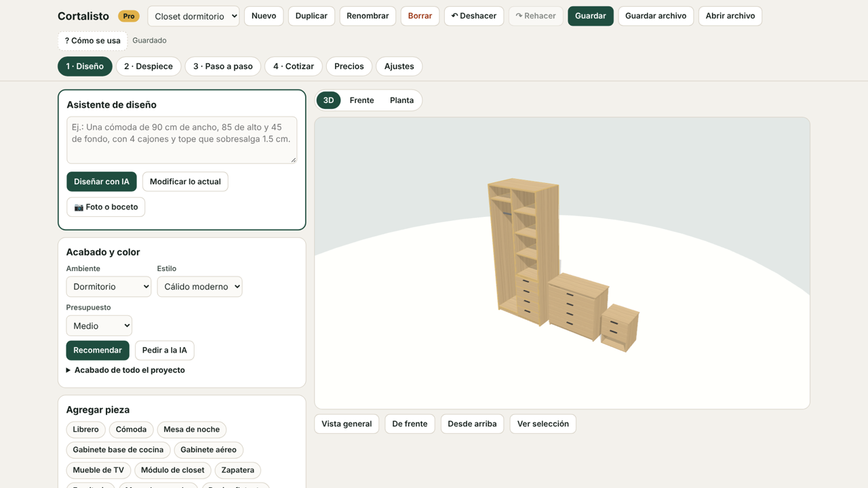Switch viewer to Planta view
The image size is (868, 488).
(402, 100)
